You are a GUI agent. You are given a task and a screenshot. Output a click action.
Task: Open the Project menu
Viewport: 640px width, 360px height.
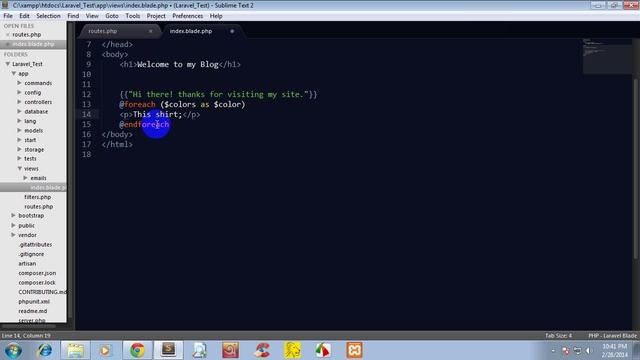(156, 16)
